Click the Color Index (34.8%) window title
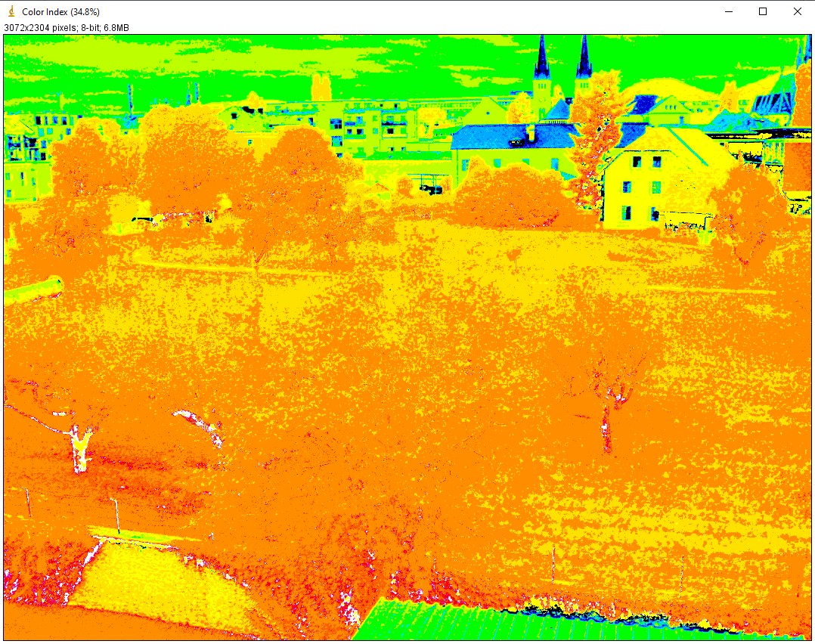Image resolution: width=815 pixels, height=644 pixels. coord(60,12)
